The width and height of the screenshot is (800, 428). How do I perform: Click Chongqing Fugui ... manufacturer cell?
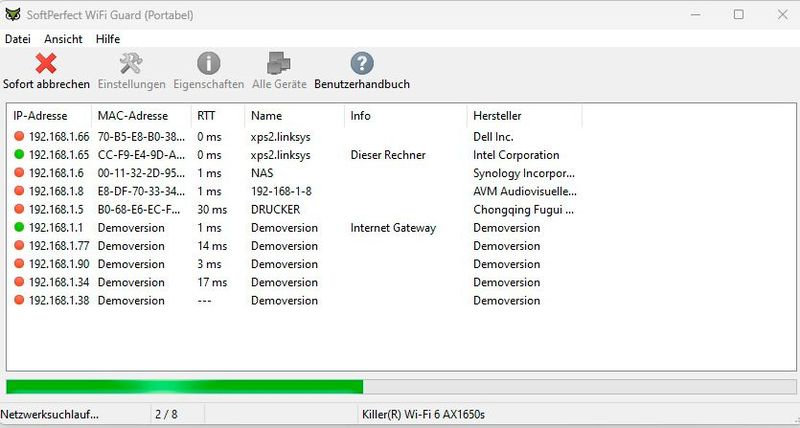tap(523, 209)
